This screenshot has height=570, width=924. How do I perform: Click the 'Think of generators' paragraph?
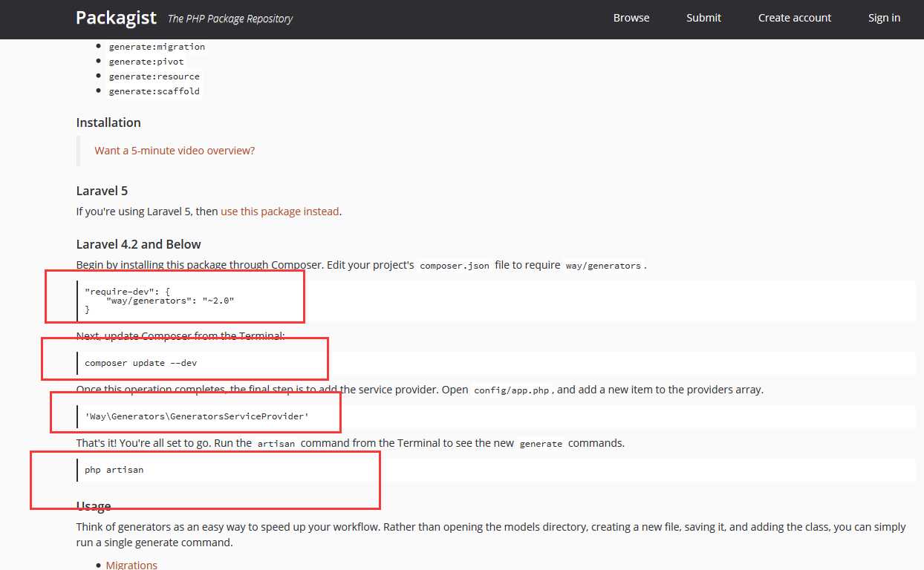click(491, 534)
